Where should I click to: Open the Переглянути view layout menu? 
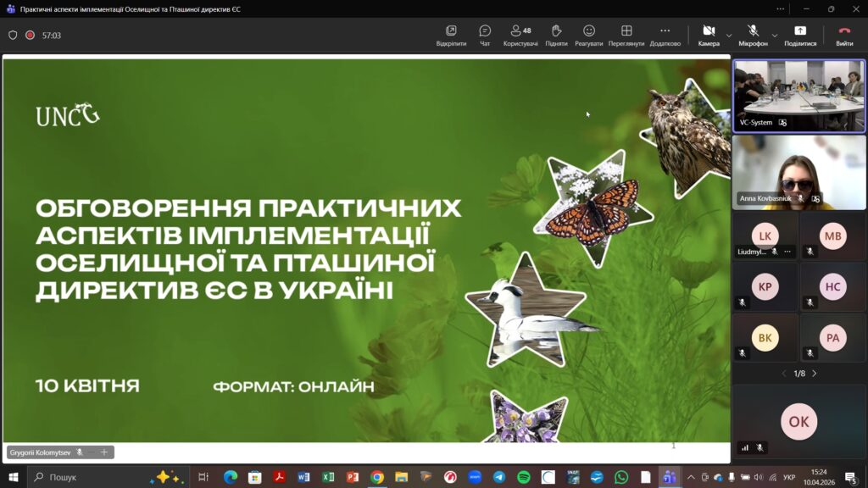(x=626, y=35)
